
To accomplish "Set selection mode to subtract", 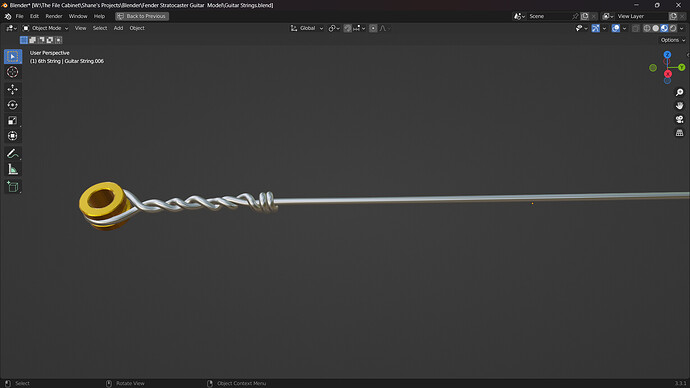I will (41, 40).
